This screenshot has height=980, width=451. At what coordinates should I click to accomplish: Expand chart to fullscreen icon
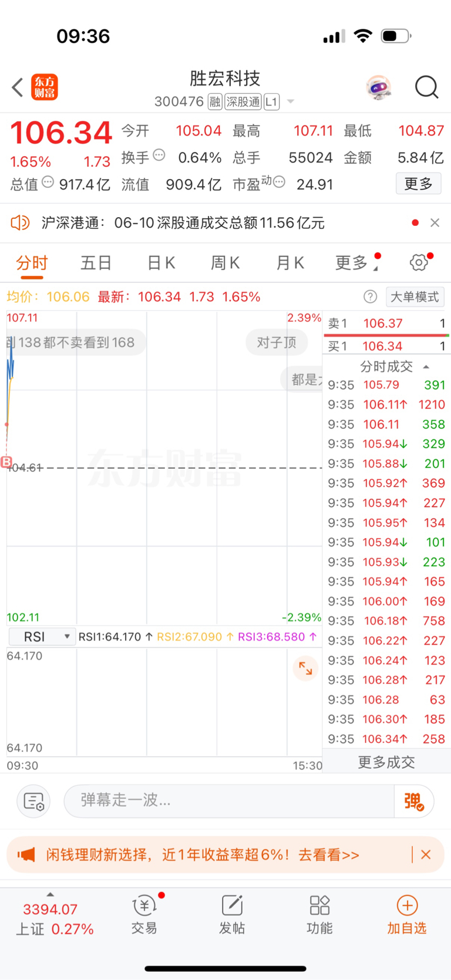click(305, 668)
